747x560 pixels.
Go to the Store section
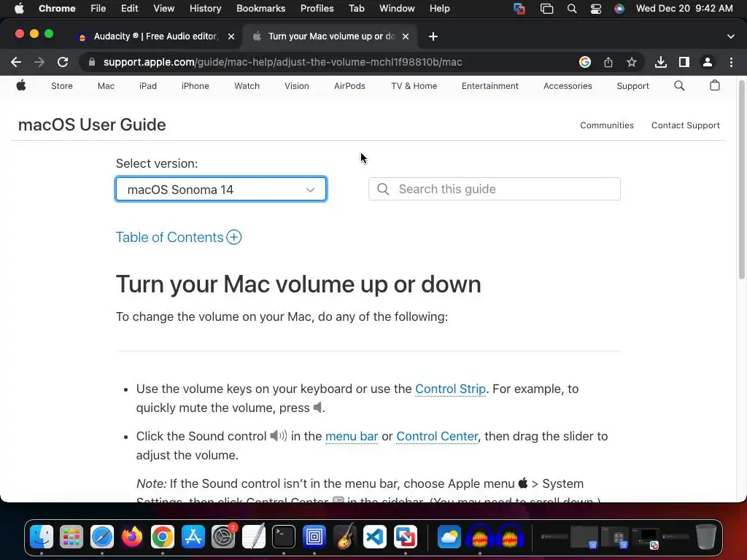[x=62, y=86]
